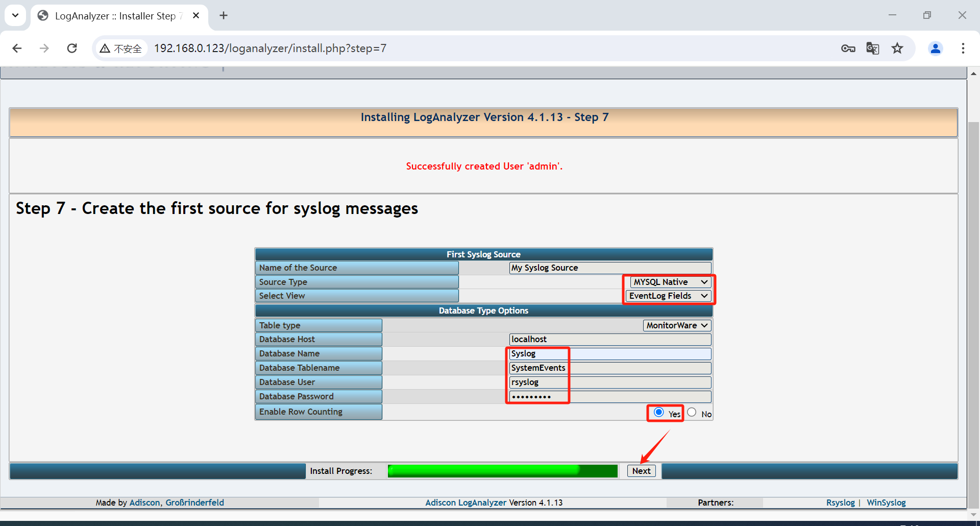Viewport: 980px width, 526px height.
Task: Go back to the previous page
Action: point(17,48)
